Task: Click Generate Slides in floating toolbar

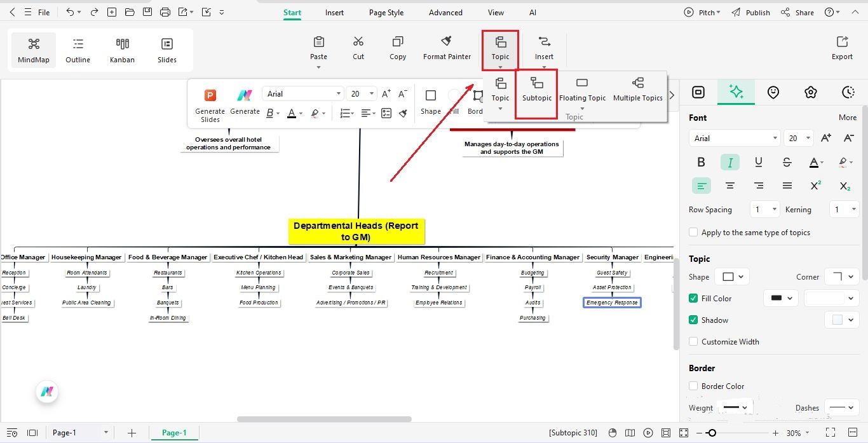Action: coord(210,106)
